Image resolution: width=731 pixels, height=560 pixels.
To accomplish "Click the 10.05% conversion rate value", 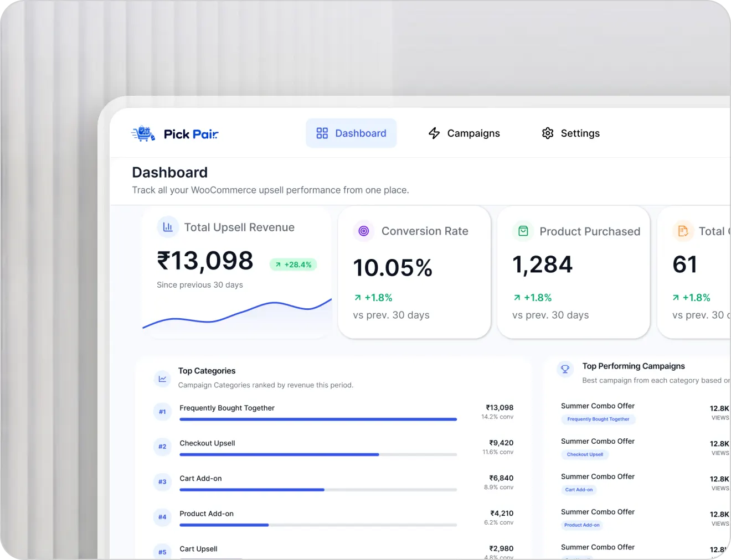I will pos(393,268).
